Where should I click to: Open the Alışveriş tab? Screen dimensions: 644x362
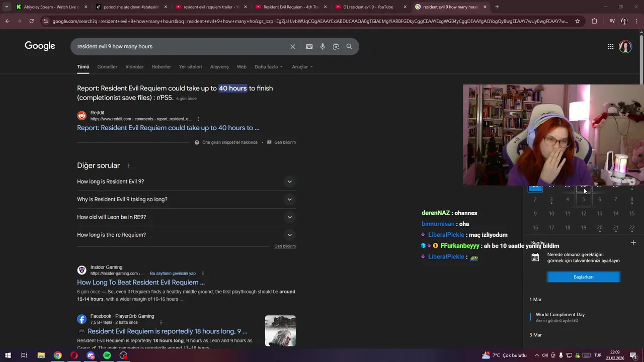point(219,67)
